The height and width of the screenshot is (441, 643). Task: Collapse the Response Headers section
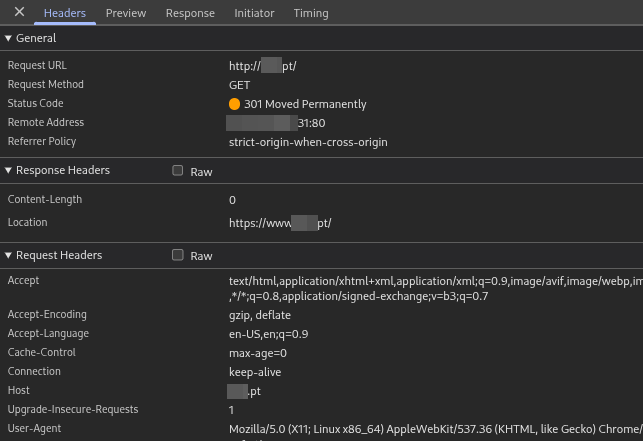(9, 171)
